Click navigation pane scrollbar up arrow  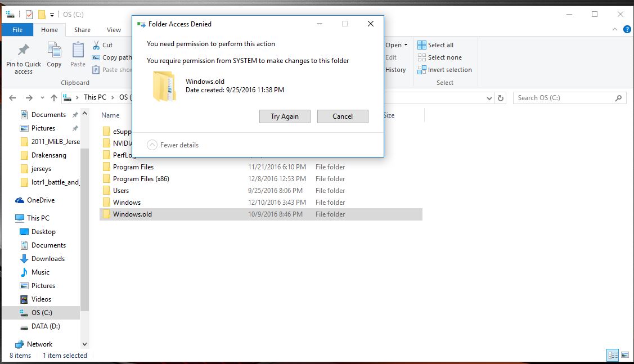84,114
